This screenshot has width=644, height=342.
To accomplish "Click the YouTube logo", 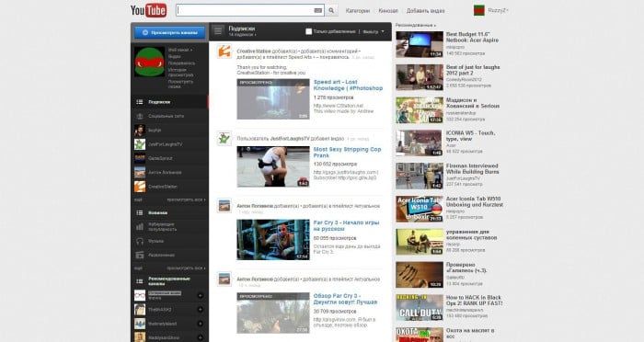I will (148, 10).
